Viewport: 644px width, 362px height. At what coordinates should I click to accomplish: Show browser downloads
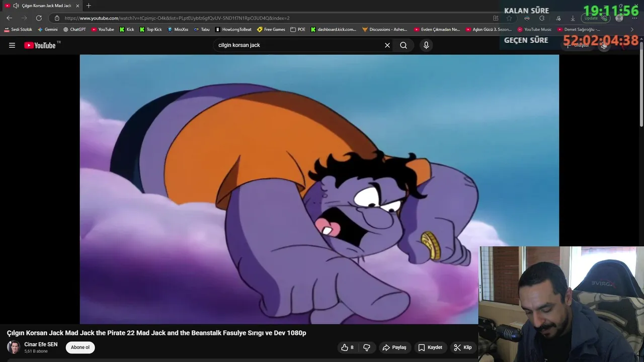click(573, 18)
